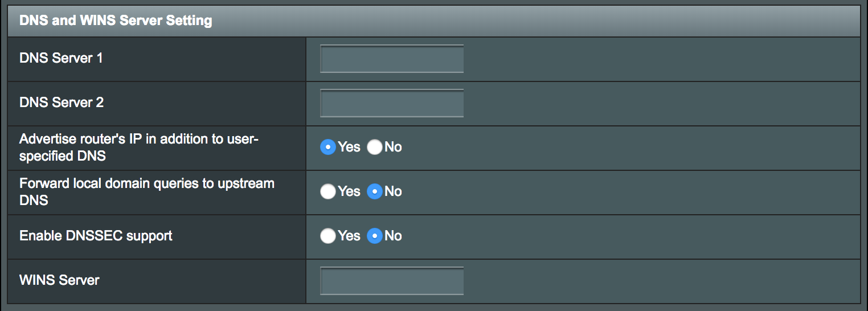This screenshot has height=311, width=868.
Task: Click the 'No' text in Enable DNSSEC row
Action: [393, 236]
